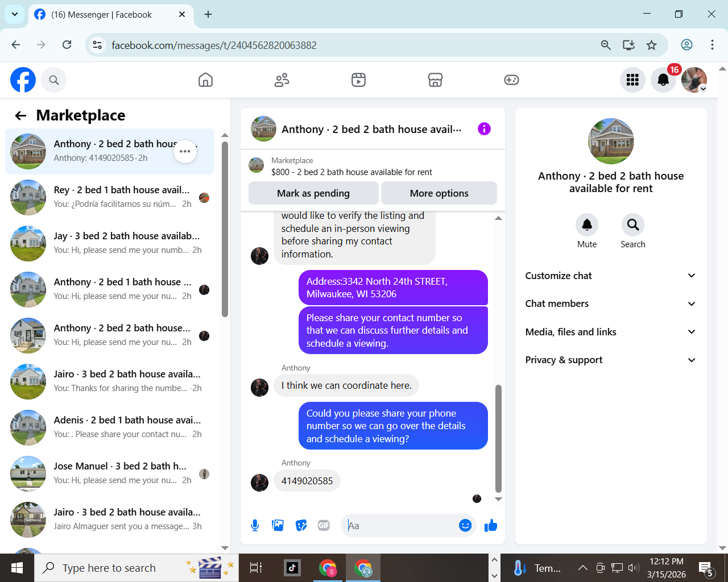Open the $800 2 bed 2 bath listing link
This screenshot has width=728, height=582.
pyautogui.click(x=351, y=172)
